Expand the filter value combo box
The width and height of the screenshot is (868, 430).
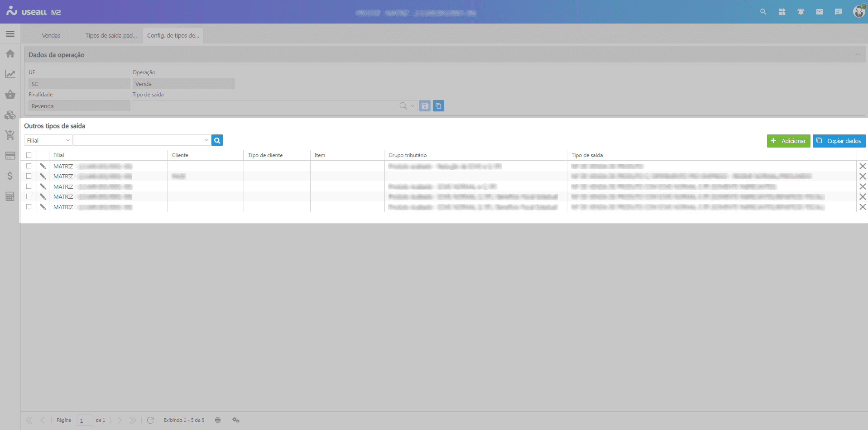pyautogui.click(x=206, y=140)
